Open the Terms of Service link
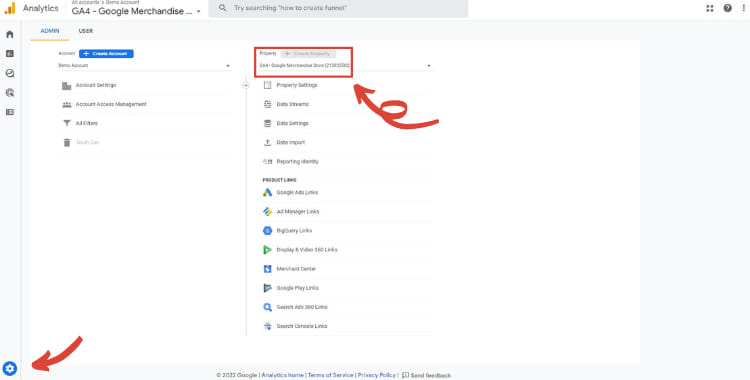This screenshot has height=380, width=750. pyautogui.click(x=330, y=375)
